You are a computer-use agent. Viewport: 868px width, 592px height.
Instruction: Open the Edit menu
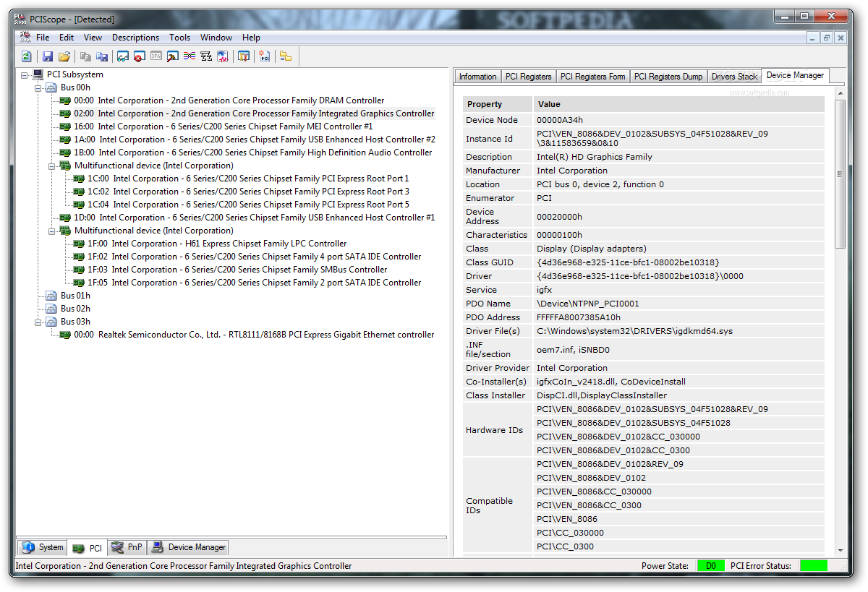pyautogui.click(x=67, y=38)
